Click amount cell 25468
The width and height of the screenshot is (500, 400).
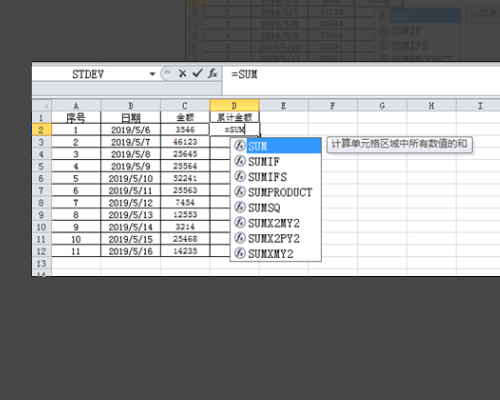click(x=185, y=239)
